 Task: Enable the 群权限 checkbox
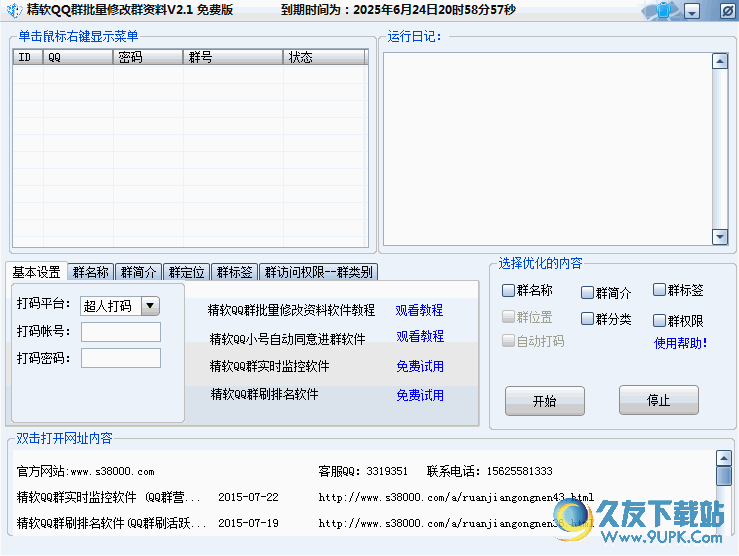pos(659,321)
